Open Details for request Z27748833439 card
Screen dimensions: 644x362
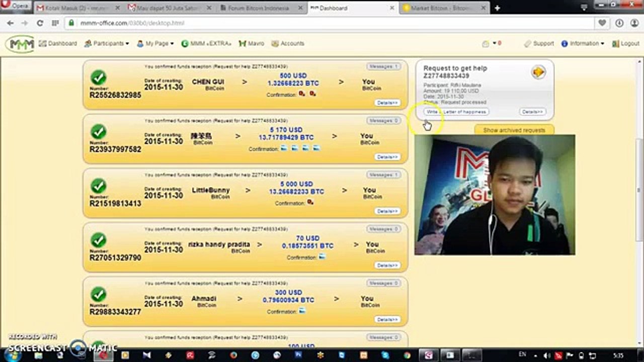tap(532, 112)
